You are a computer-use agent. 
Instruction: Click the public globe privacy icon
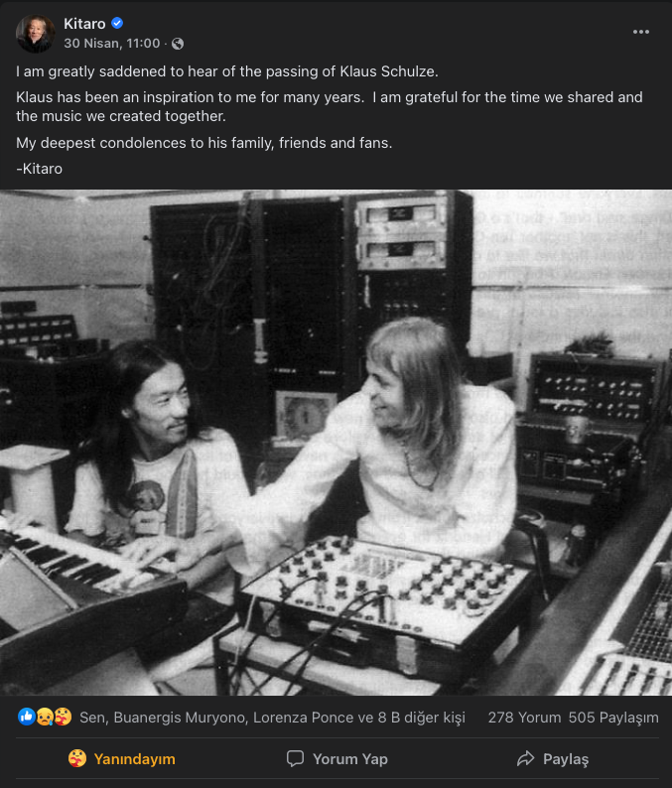[178, 45]
